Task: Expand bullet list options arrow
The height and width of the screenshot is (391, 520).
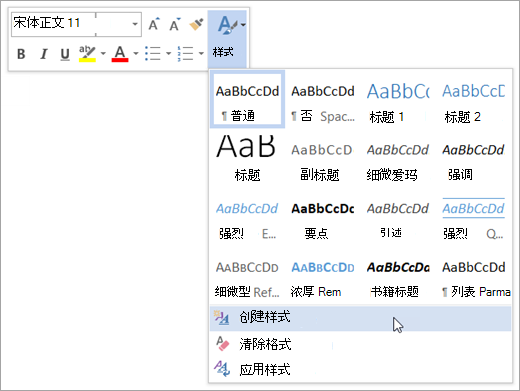Action: coord(168,53)
